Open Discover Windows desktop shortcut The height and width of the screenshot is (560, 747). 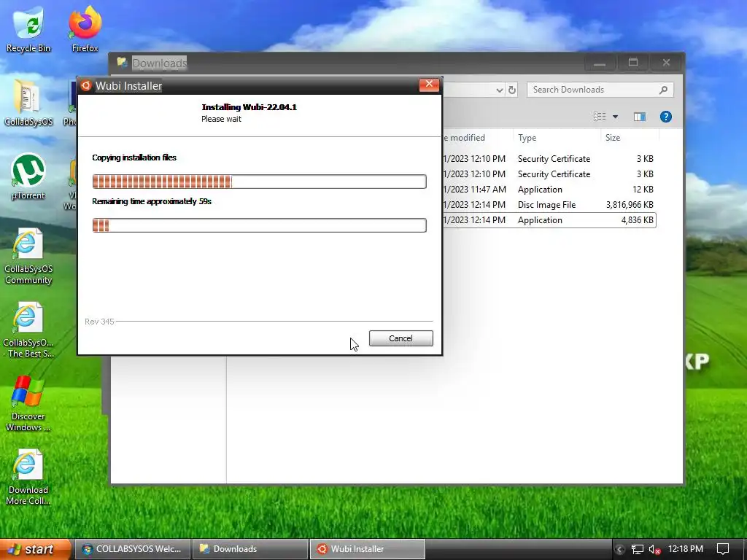[28, 404]
